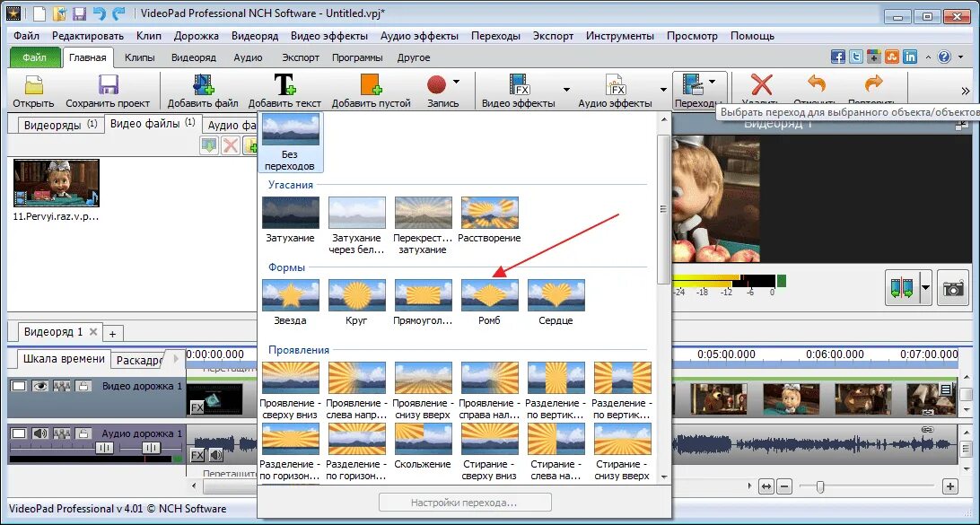Click the green Файл ribbon button

pyautogui.click(x=34, y=57)
